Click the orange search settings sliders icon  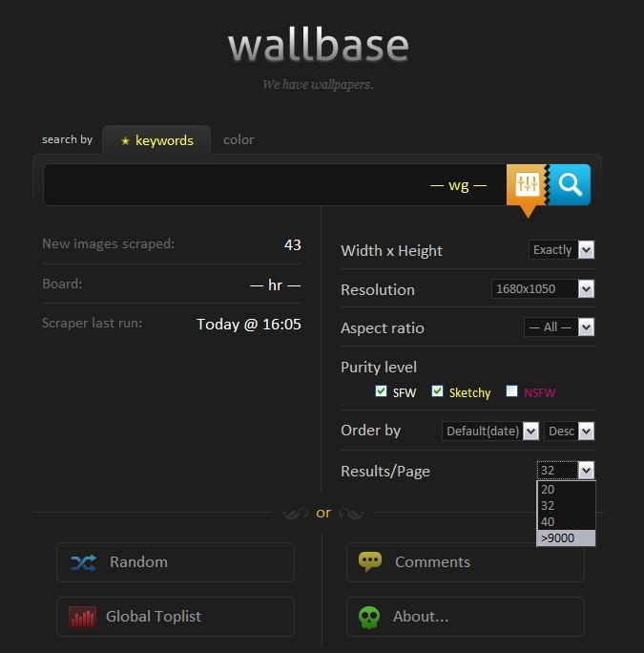527,184
